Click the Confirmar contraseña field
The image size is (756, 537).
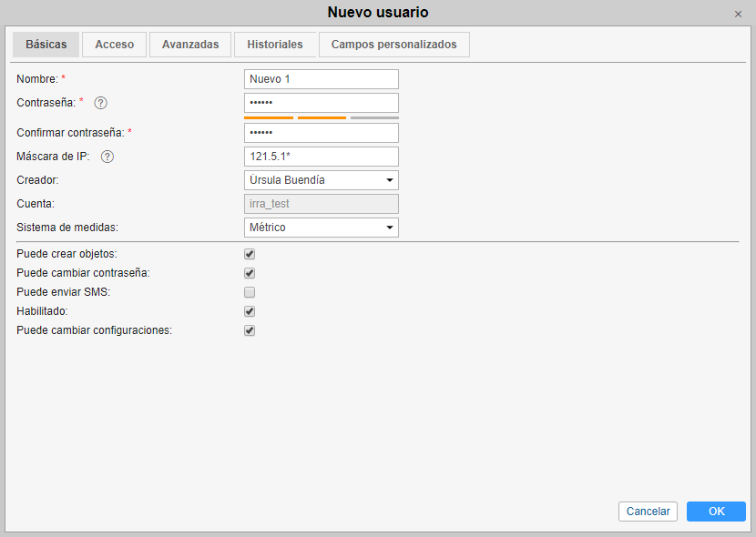tap(322, 133)
